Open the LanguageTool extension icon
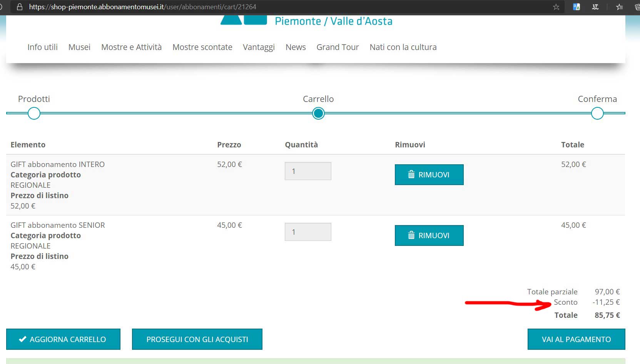 [595, 7]
